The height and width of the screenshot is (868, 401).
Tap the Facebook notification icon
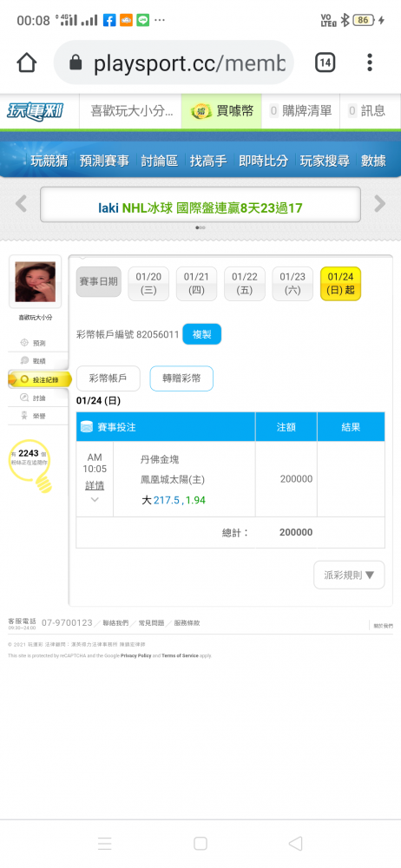[x=109, y=21]
